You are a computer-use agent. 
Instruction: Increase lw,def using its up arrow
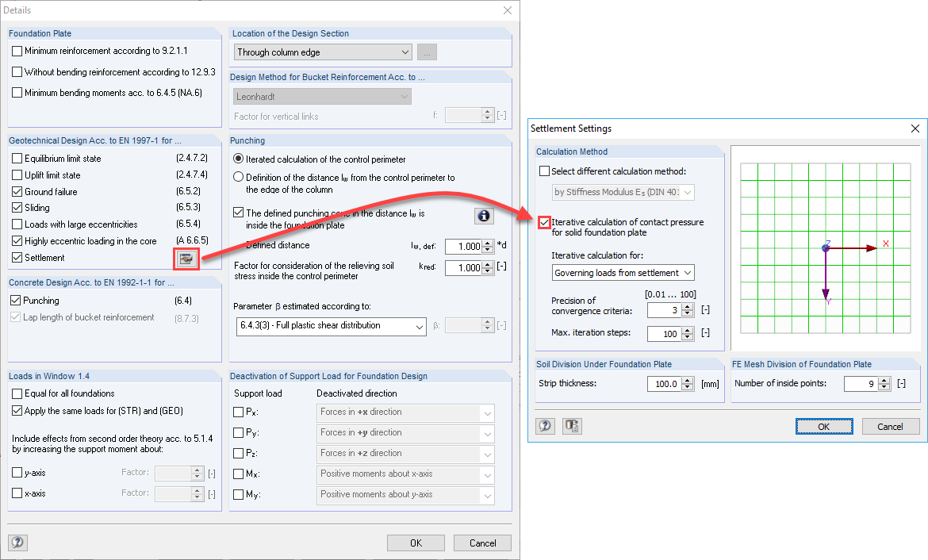pyautogui.click(x=487, y=243)
